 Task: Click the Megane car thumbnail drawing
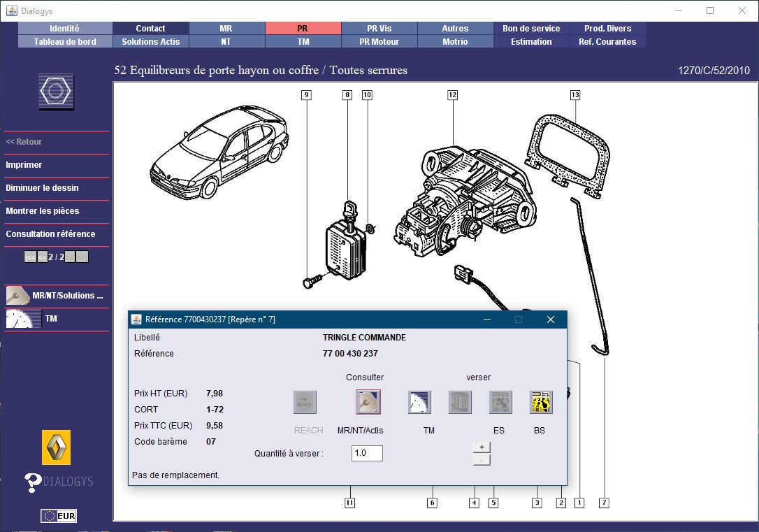coord(219,152)
